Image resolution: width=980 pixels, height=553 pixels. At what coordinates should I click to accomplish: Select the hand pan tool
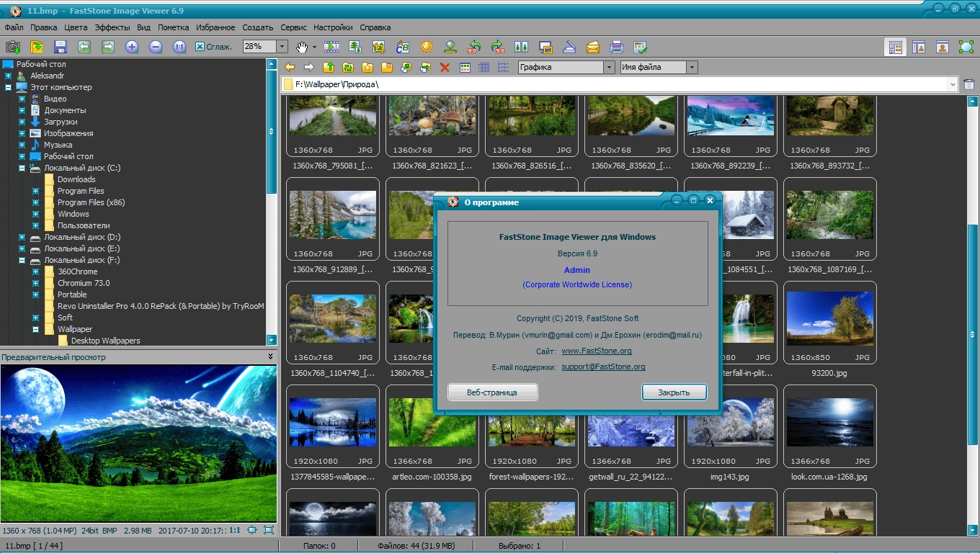click(x=302, y=47)
